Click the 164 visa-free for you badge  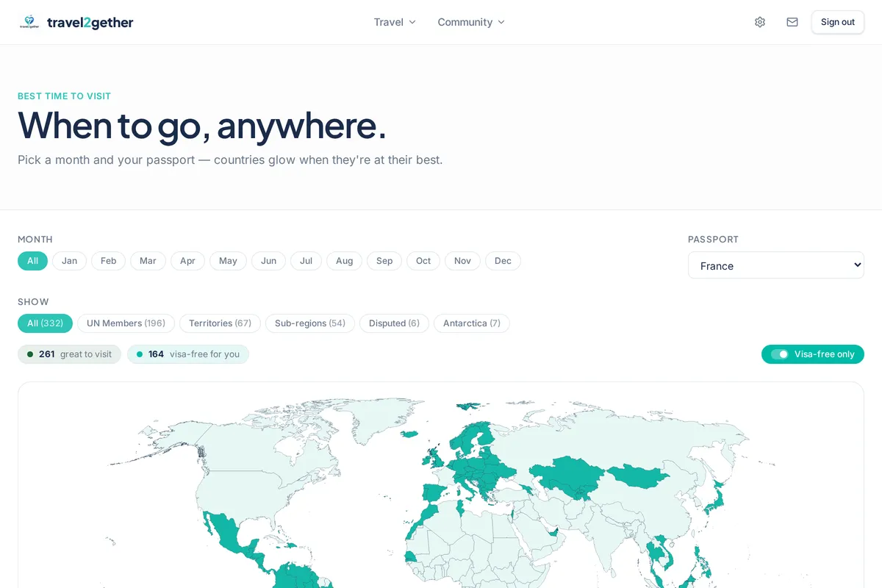pyautogui.click(x=188, y=354)
